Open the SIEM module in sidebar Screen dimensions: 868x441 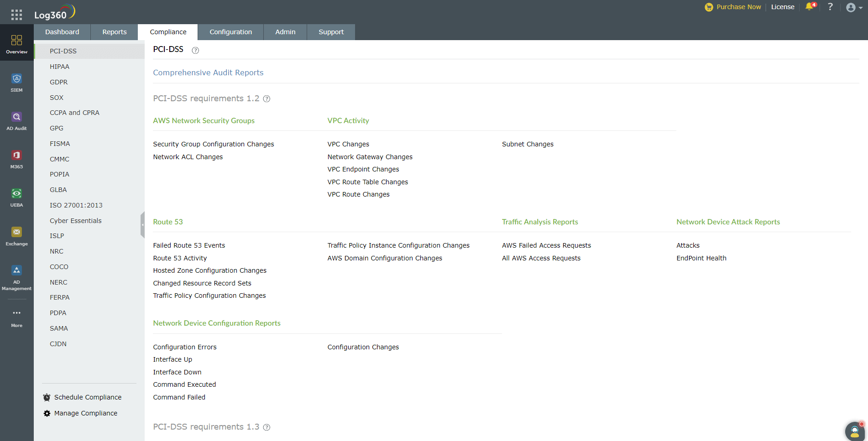(16, 83)
